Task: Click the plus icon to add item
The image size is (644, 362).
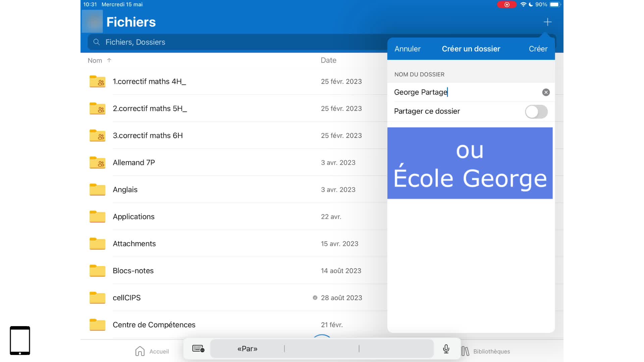Action: (547, 22)
